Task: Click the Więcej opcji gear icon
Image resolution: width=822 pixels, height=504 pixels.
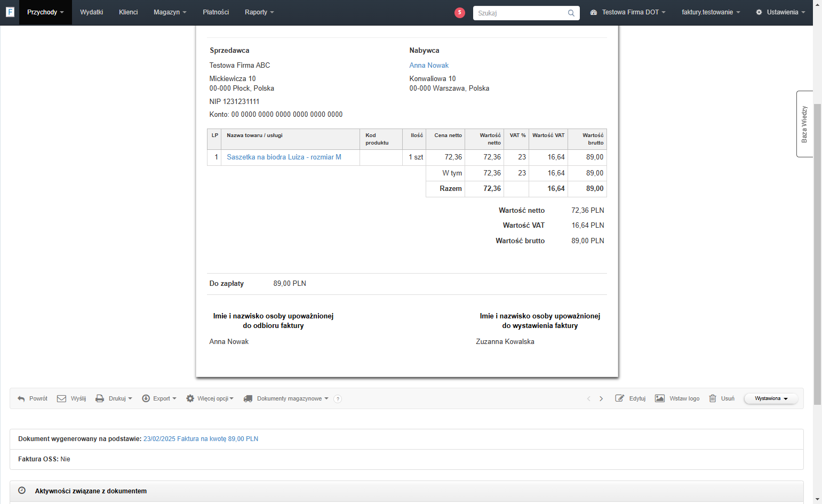Action: click(x=190, y=398)
